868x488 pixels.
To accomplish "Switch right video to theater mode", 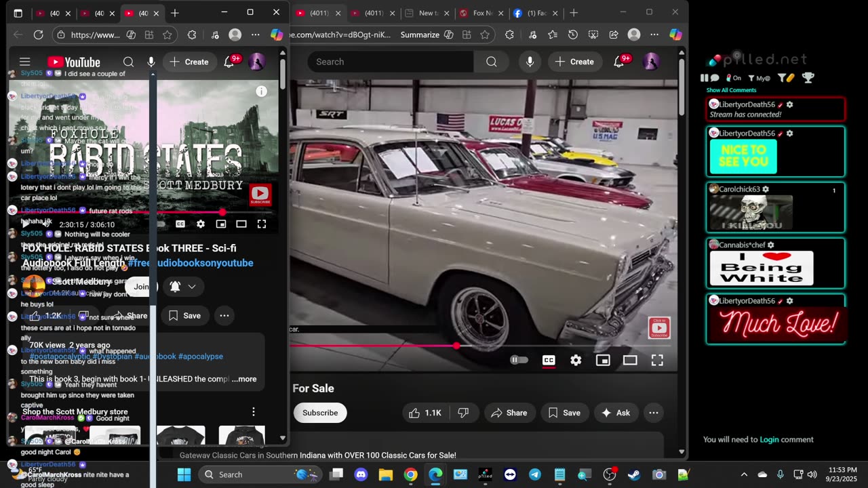I will click(x=630, y=361).
